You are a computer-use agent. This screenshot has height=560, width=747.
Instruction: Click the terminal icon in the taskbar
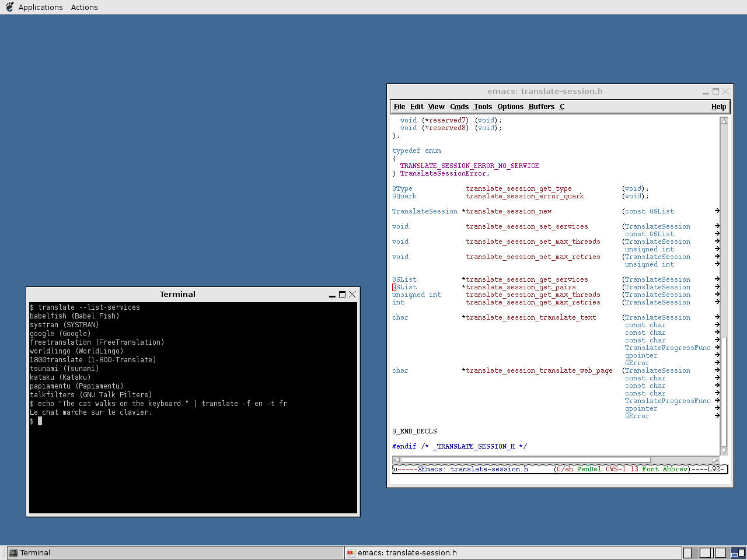13,553
